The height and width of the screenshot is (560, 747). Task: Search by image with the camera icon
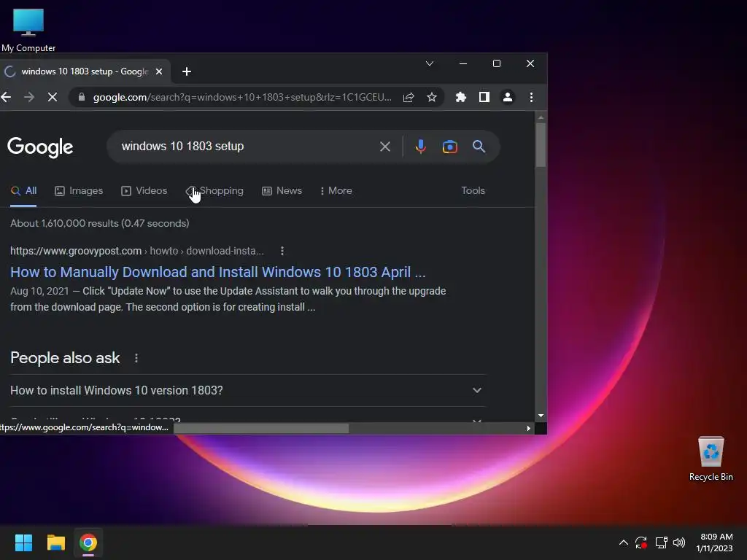tap(449, 146)
